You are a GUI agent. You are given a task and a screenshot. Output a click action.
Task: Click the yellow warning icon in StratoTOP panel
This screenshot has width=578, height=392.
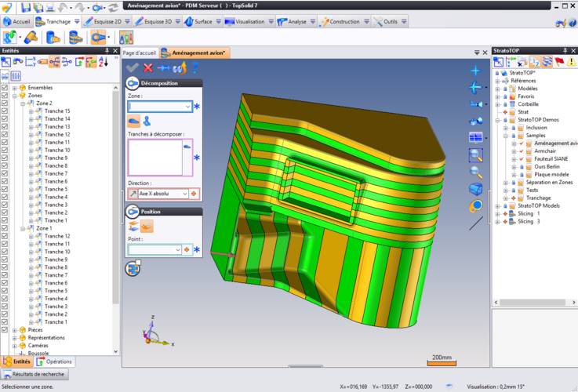coord(572,61)
